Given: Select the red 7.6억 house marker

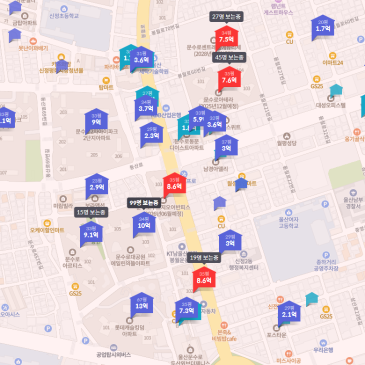Looking at the screenshot, I should tap(229, 78).
